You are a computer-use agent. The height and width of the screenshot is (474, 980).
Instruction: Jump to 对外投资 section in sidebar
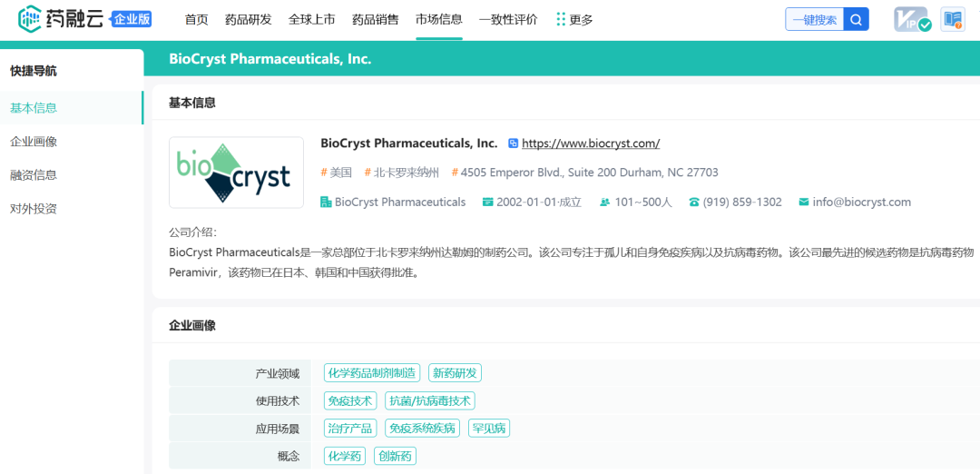(34, 209)
